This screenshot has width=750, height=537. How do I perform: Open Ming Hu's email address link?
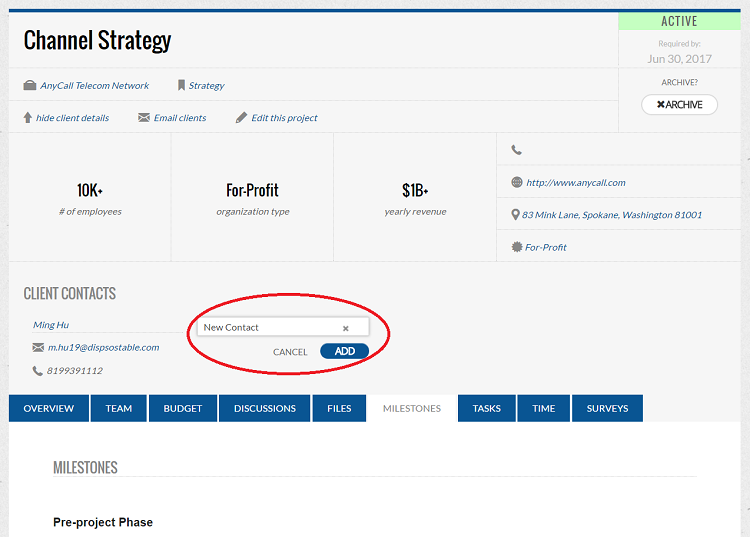[x=103, y=347]
